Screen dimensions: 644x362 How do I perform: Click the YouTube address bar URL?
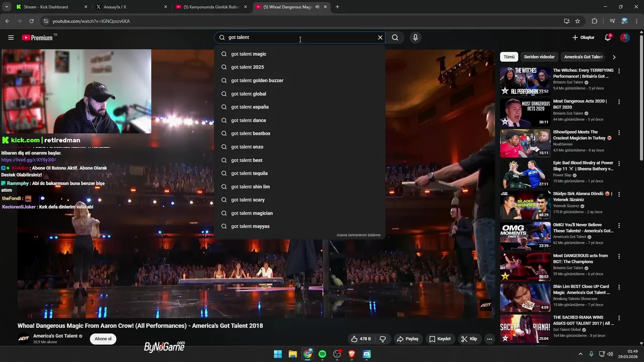click(91, 21)
